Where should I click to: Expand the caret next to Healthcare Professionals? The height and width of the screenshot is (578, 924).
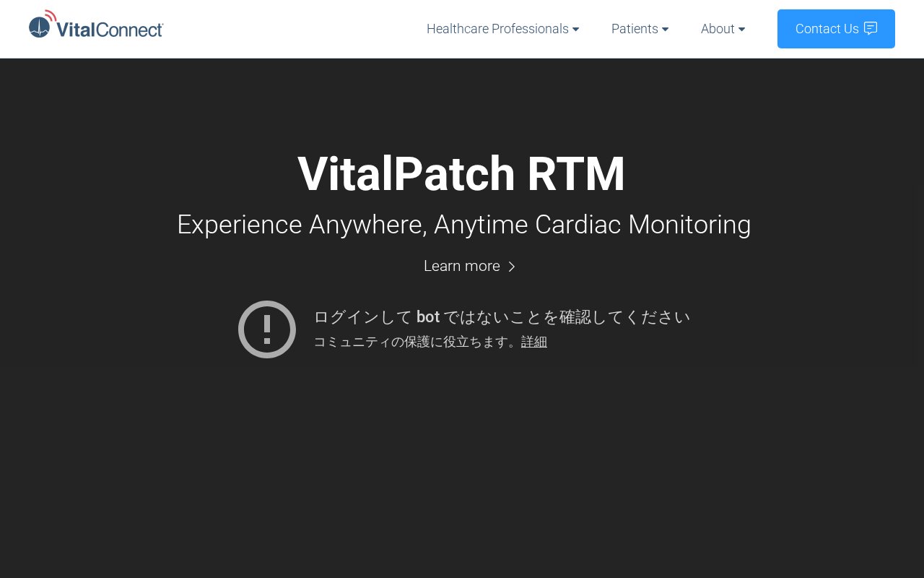pos(576,30)
